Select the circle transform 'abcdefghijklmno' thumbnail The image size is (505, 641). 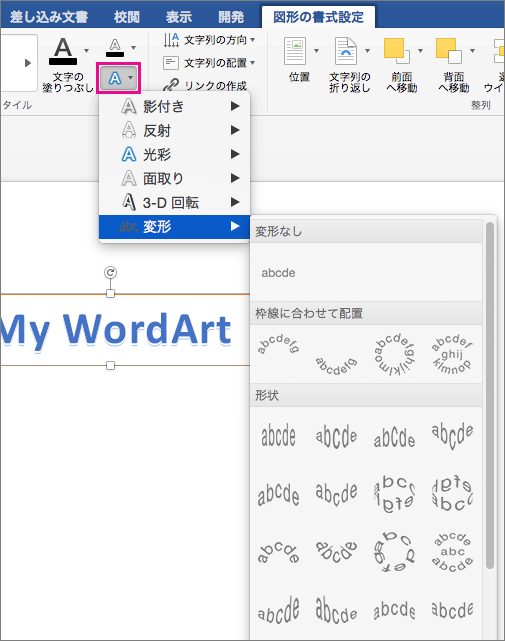[395, 354]
